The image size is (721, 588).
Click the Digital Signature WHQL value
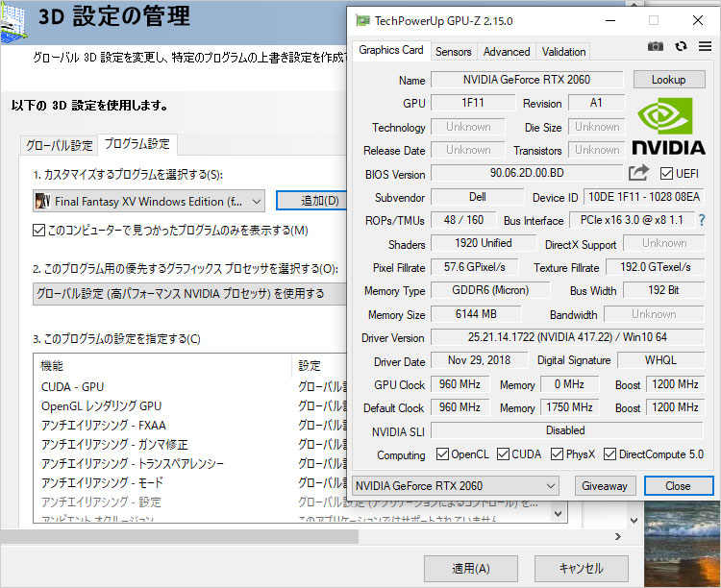tap(660, 360)
